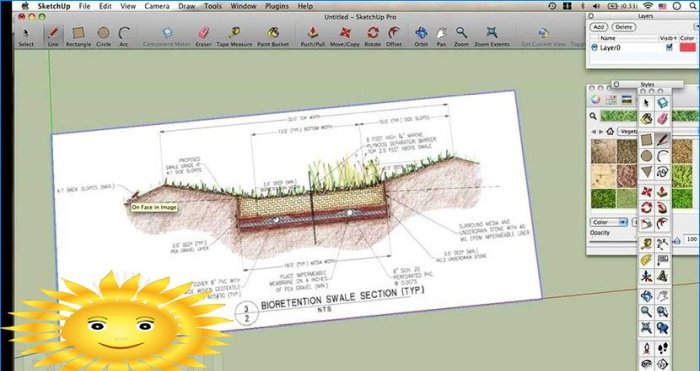The height and width of the screenshot is (371, 700).
Task: Select 3D Text tool in floating palette
Action: click(x=662, y=276)
